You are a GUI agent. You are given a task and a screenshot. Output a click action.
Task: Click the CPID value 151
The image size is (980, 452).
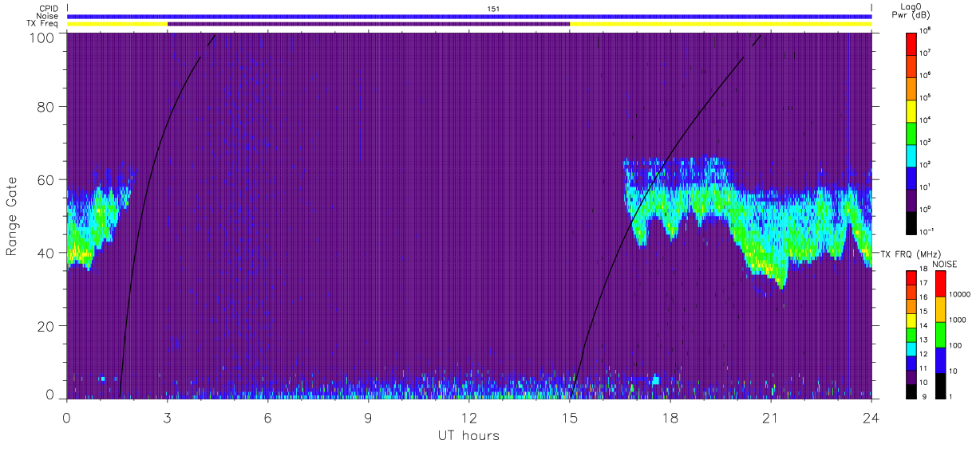(x=494, y=9)
